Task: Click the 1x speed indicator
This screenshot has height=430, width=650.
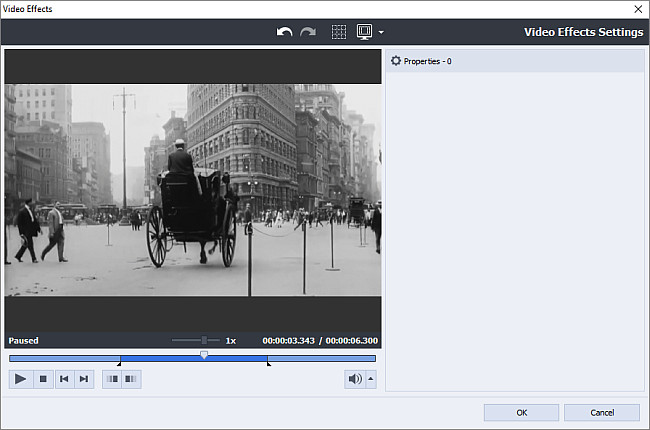Action: pos(231,341)
